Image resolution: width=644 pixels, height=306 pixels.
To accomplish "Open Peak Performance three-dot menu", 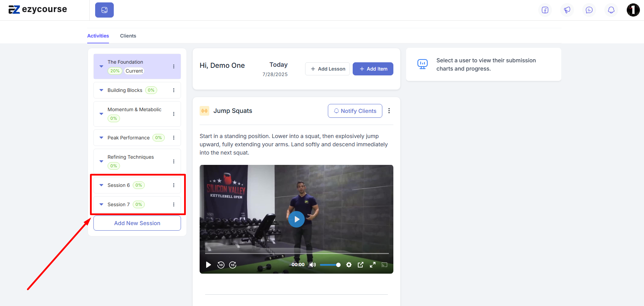I will point(174,138).
